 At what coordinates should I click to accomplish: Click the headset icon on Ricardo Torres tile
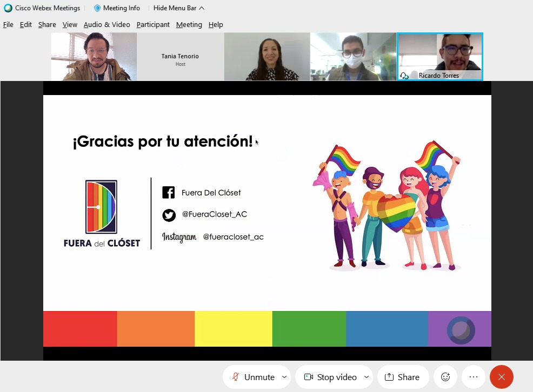click(x=404, y=76)
